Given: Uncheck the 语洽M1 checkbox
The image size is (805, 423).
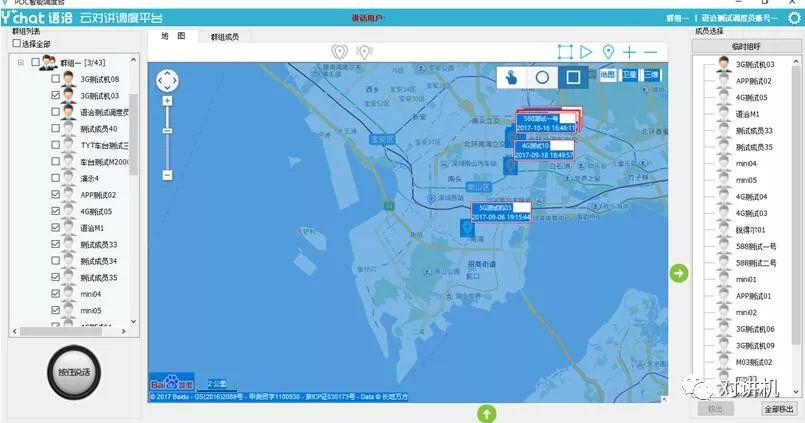Looking at the screenshot, I should 55,227.
